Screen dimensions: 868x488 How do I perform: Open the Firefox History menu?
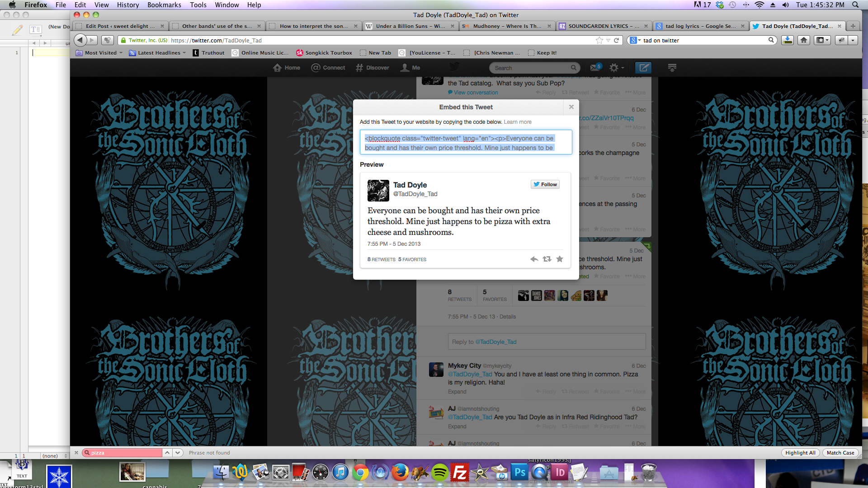pyautogui.click(x=127, y=5)
